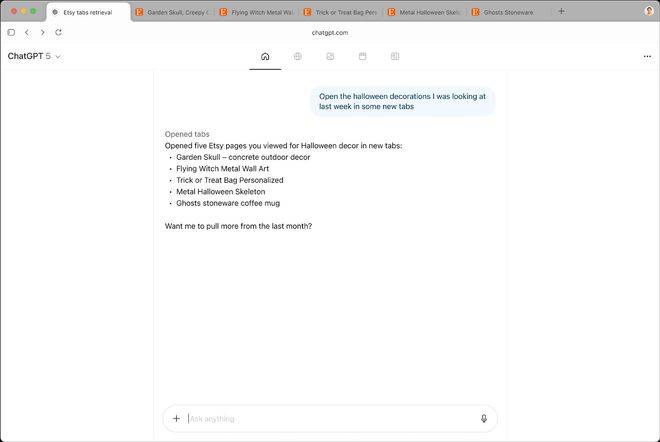
Task: Click the plus attach button in composer
Action: coord(176,419)
